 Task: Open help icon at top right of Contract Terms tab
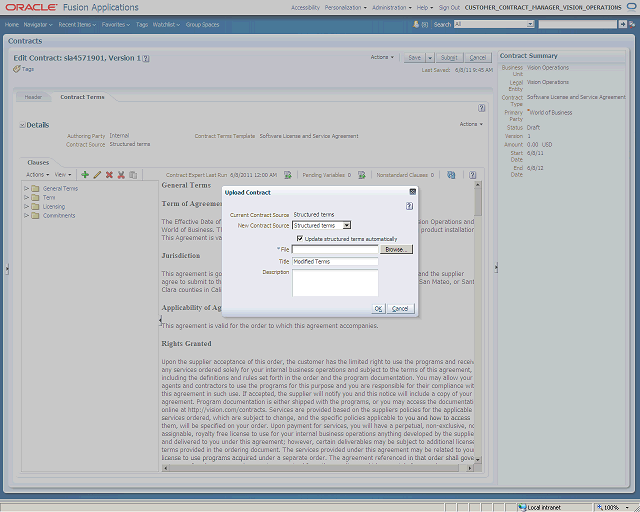click(482, 108)
